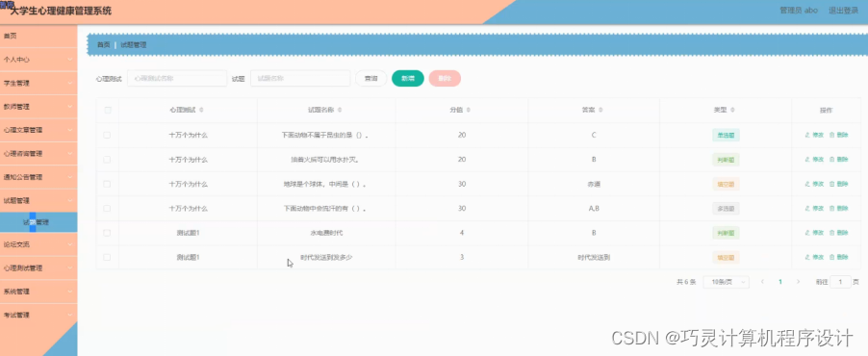Viewport: 868px width, 356px height.
Task: Go to previous page arrow
Action: point(762,282)
